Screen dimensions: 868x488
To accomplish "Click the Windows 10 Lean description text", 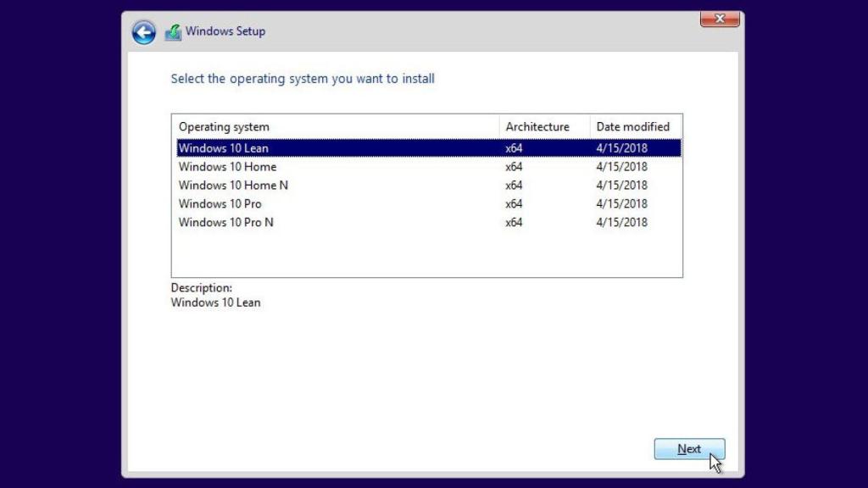I will [x=215, y=302].
